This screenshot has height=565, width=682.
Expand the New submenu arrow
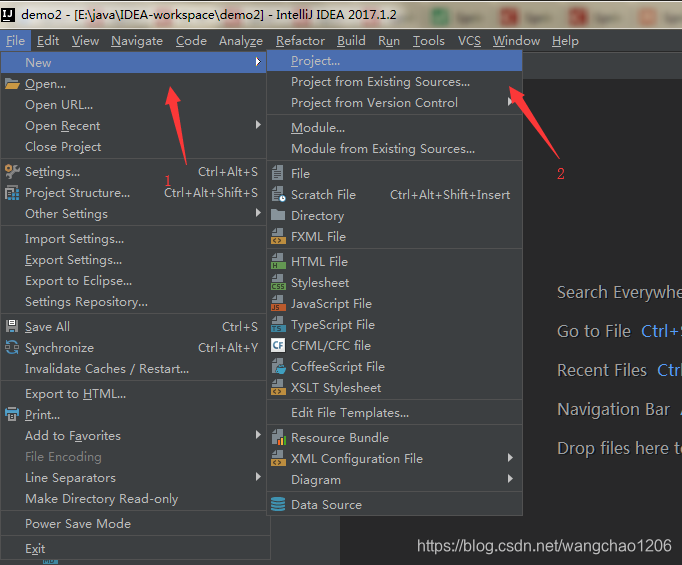tap(258, 62)
